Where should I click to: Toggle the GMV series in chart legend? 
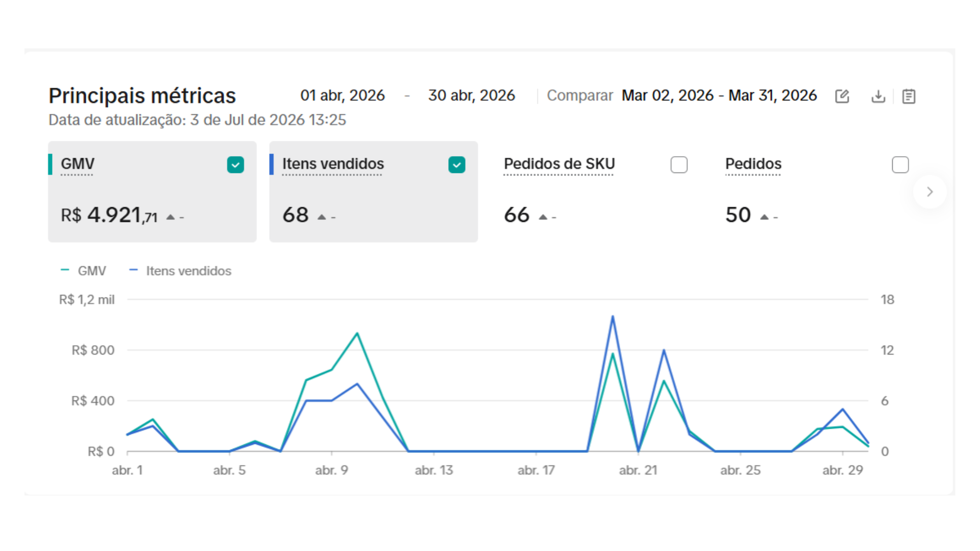84,271
